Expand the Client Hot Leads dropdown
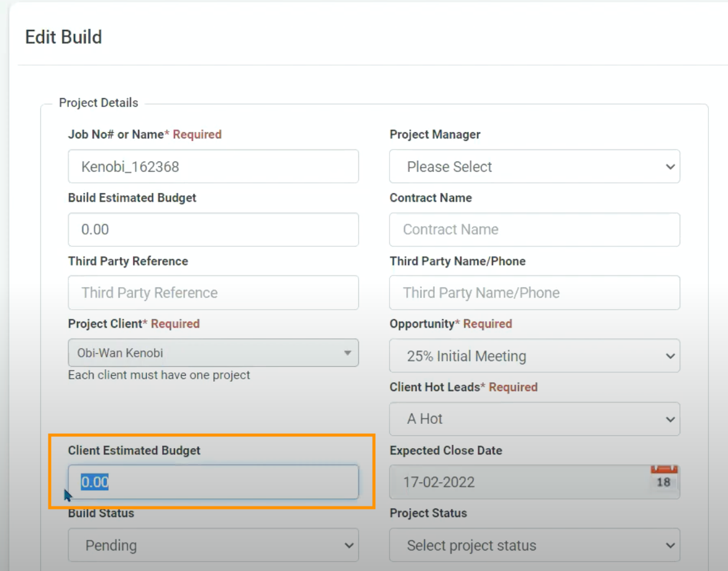 (534, 419)
